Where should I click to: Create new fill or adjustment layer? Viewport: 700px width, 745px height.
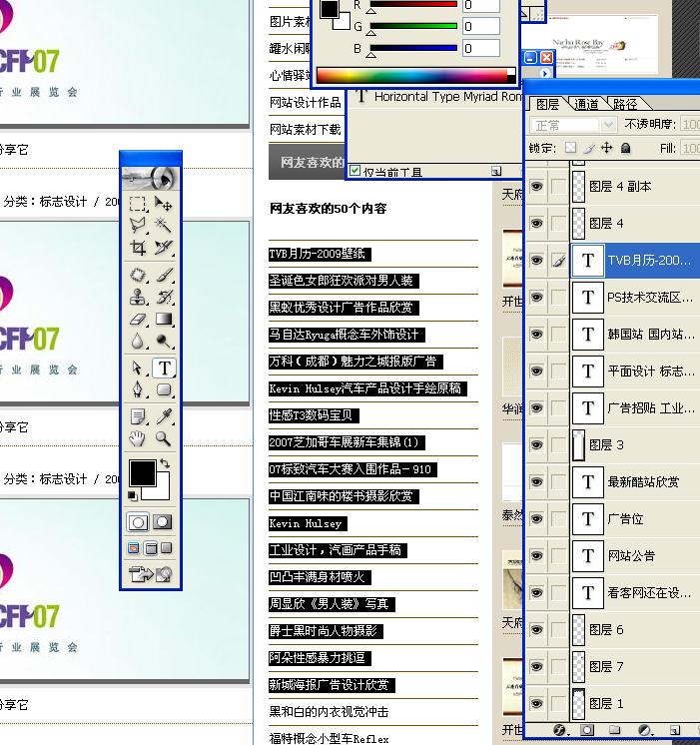coord(645,729)
